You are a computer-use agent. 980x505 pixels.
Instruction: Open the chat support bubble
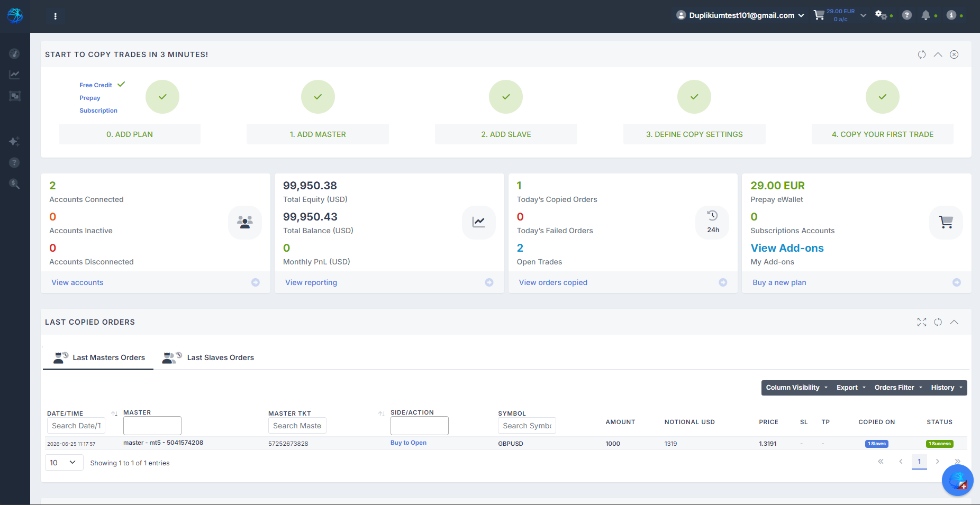pos(958,480)
